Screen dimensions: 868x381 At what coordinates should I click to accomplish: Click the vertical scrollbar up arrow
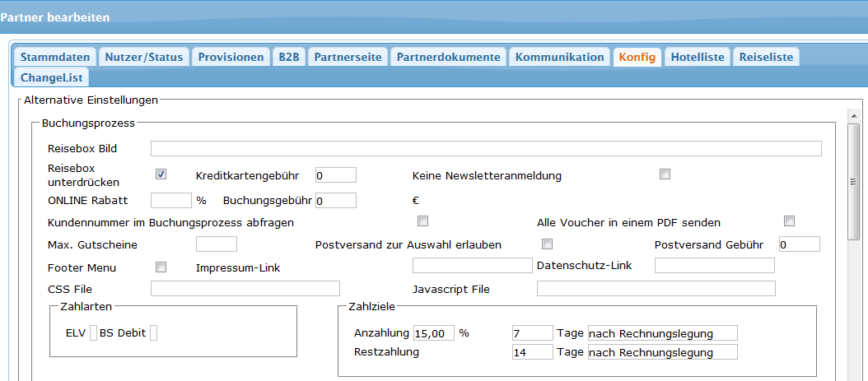point(854,116)
